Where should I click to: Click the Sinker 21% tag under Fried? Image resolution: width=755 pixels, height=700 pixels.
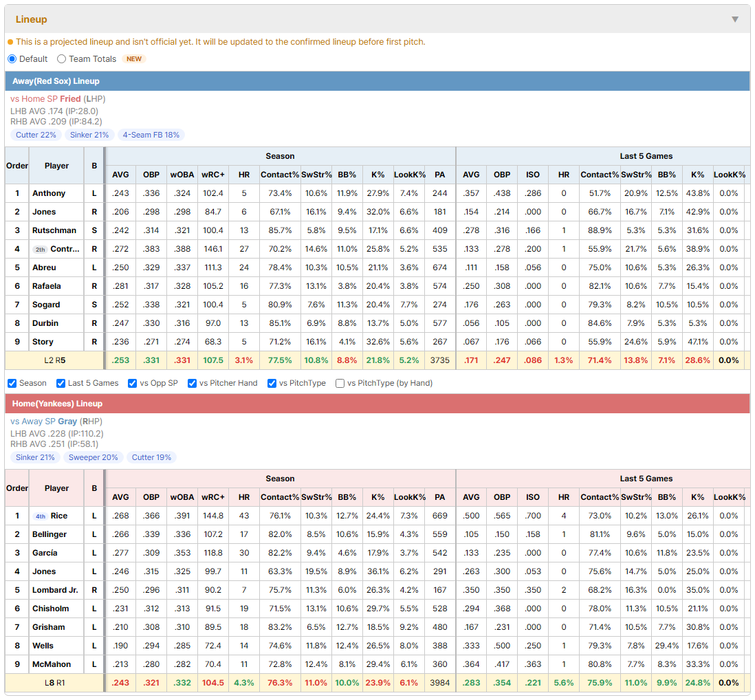[x=89, y=135]
